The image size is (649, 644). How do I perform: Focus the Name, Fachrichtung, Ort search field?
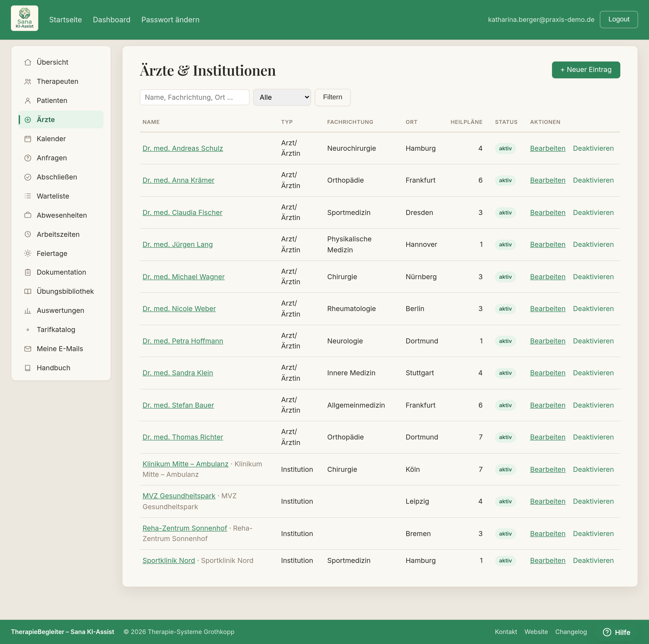click(x=194, y=97)
